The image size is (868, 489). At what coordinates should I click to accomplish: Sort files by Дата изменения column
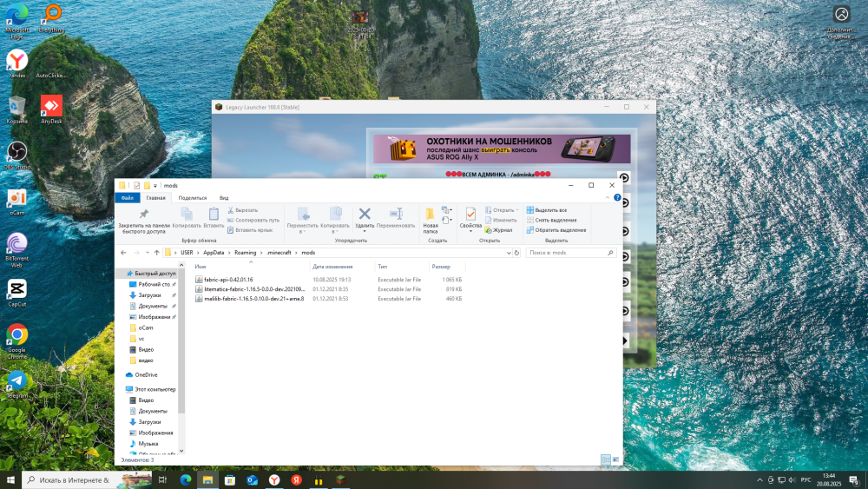(332, 267)
